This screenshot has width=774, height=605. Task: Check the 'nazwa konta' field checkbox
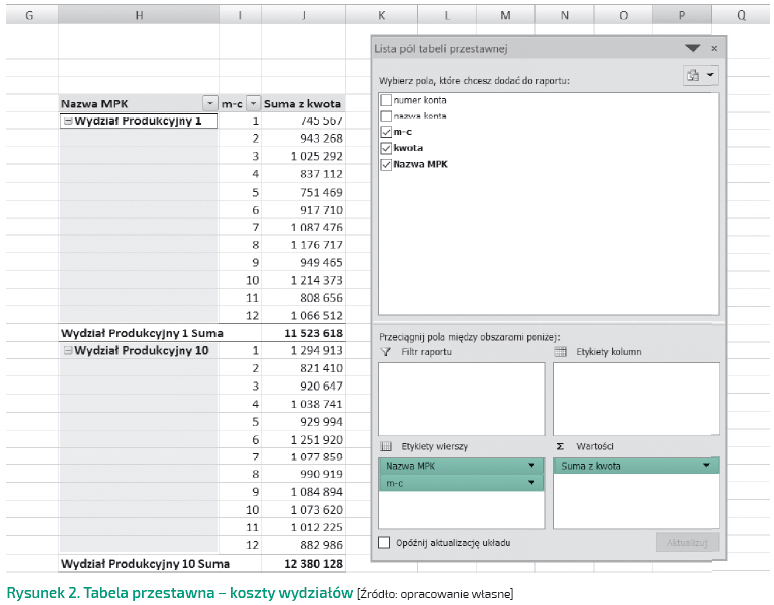386,116
